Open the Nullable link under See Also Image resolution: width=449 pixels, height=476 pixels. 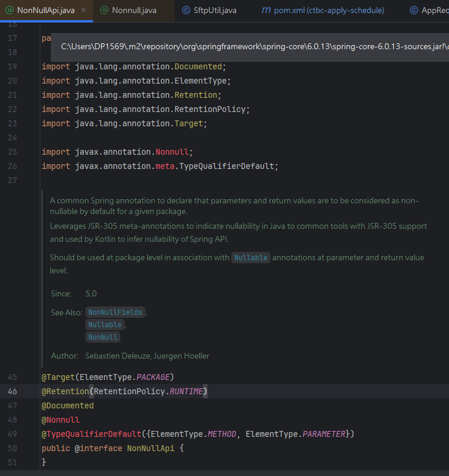coord(105,325)
